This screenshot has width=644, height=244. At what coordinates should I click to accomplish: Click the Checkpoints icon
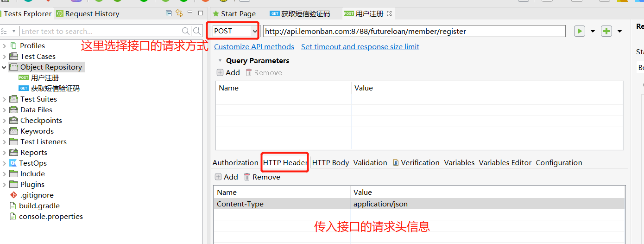click(x=13, y=120)
